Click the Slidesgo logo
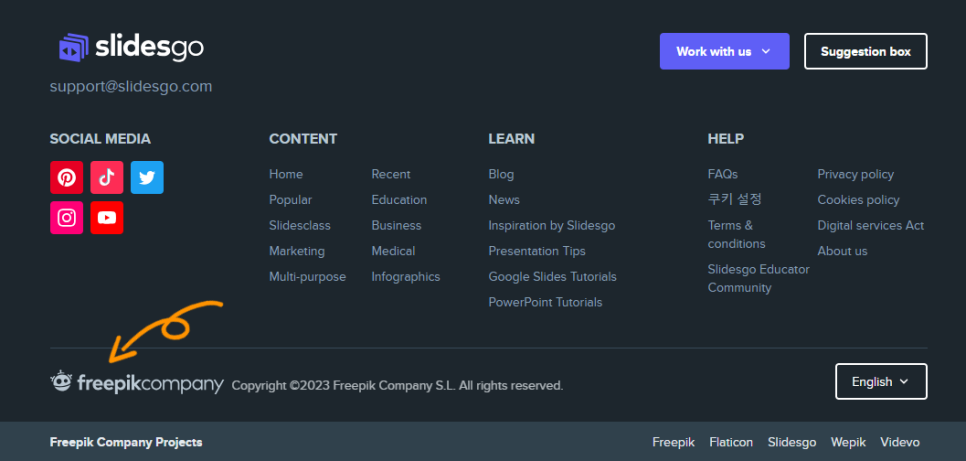 131,47
